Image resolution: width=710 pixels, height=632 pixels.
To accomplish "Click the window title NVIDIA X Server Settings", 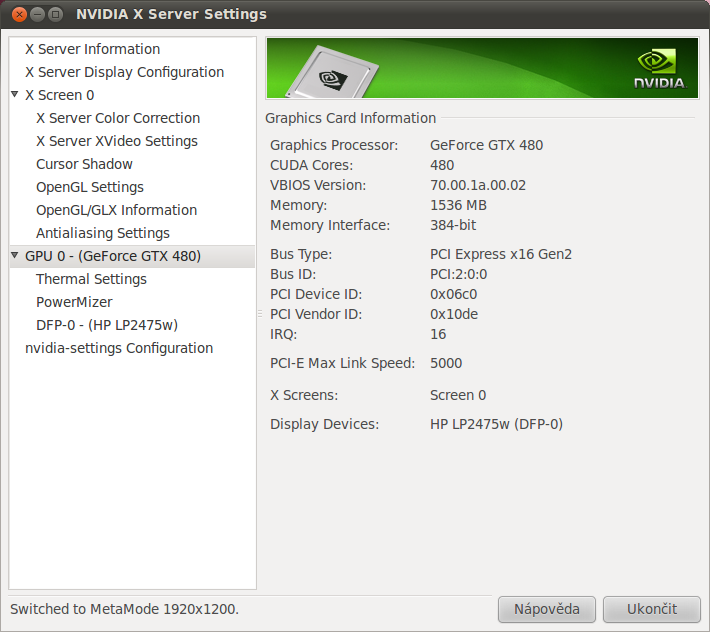I will [x=171, y=14].
